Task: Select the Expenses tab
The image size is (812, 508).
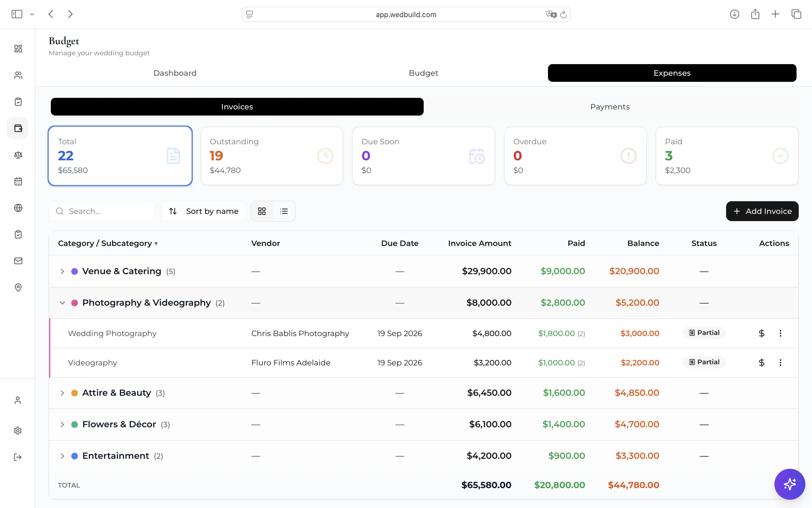Action: point(672,73)
